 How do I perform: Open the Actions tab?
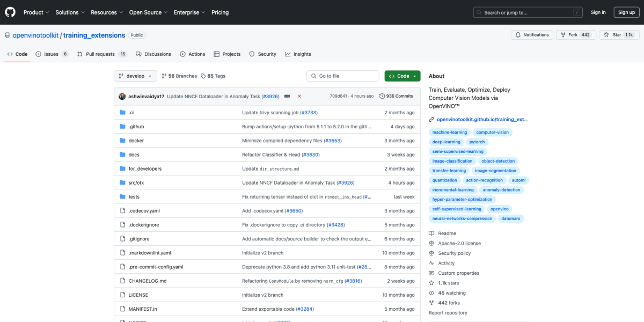[192, 54]
